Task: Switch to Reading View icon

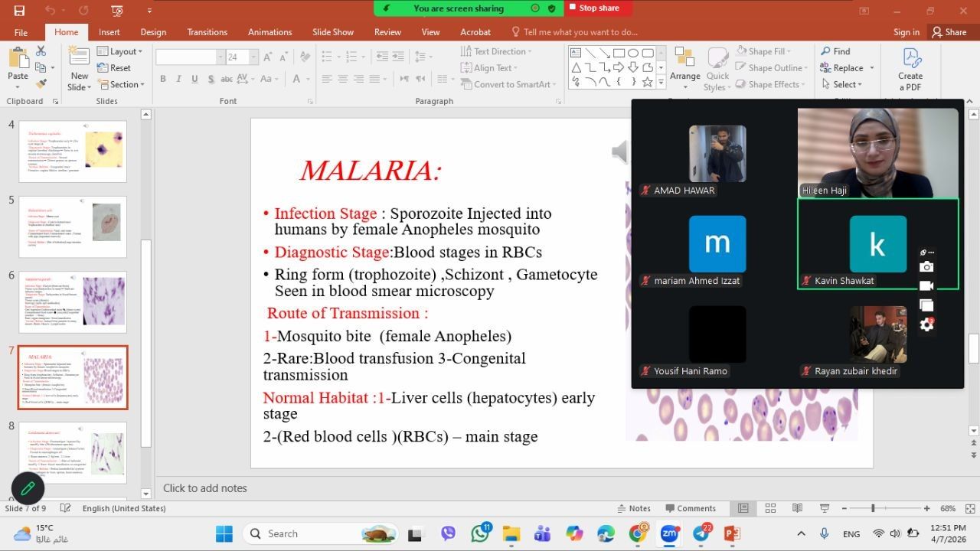Action: 797,508
